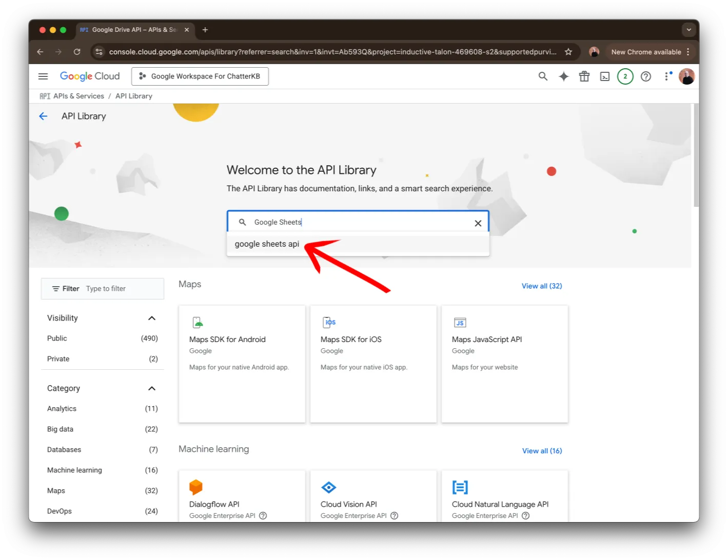
Task: Collapse the Visibility filter section
Action: click(x=152, y=318)
